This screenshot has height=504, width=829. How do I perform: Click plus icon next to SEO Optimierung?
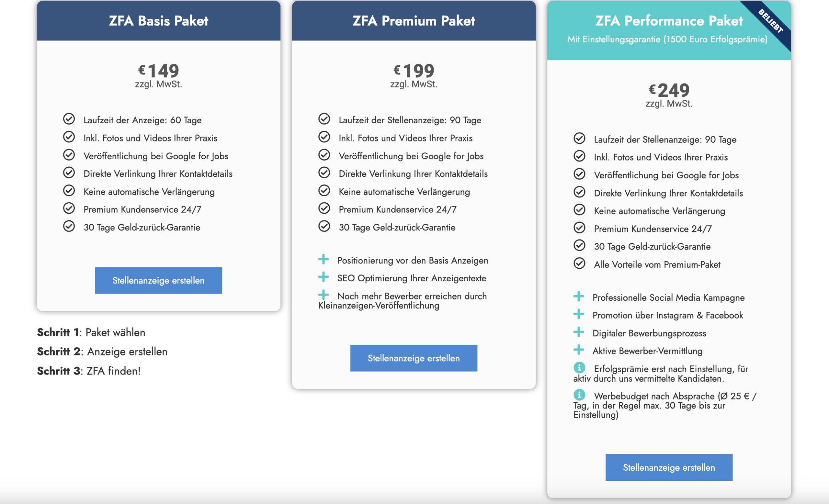323,277
